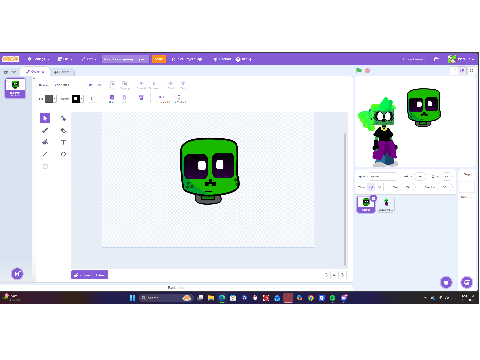480x360 pixels.
Task: Click the zoom out canvas button
Action: coord(326,275)
